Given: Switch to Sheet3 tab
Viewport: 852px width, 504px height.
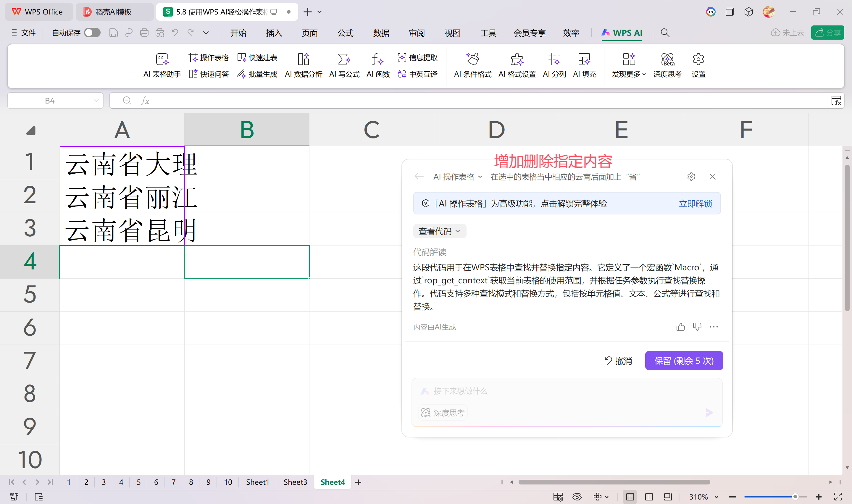Looking at the screenshot, I should [295, 482].
